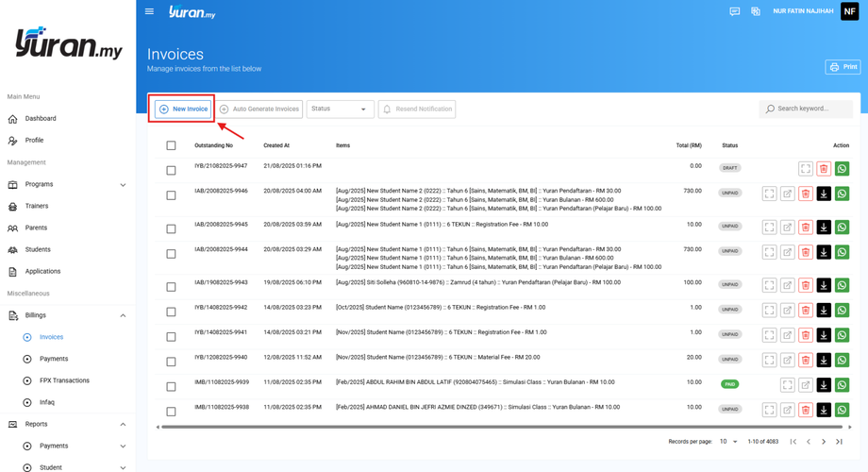This screenshot has width=868, height=472.
Task: Delete invoice IYB/14082025-9942
Action: tap(806, 311)
